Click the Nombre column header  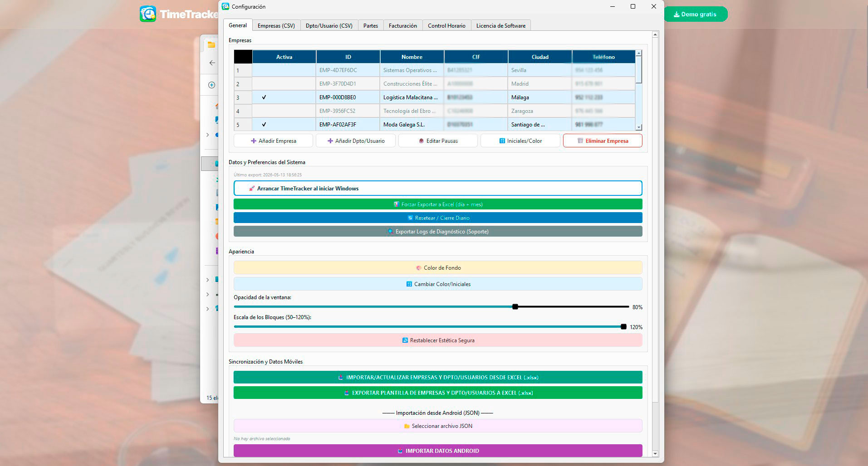[x=412, y=57]
